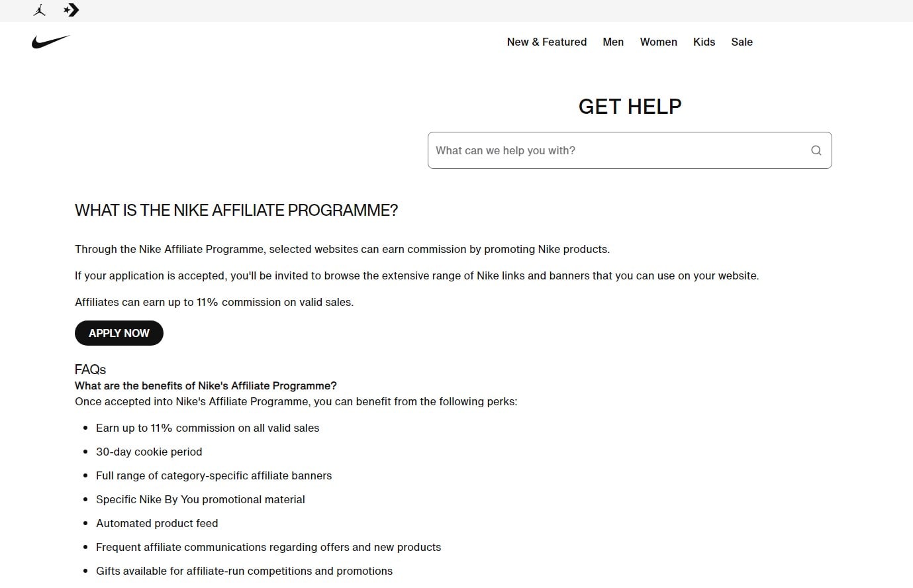
Task: Click 'Gifts available for affiliate-run competitions' bullet
Action: point(244,571)
